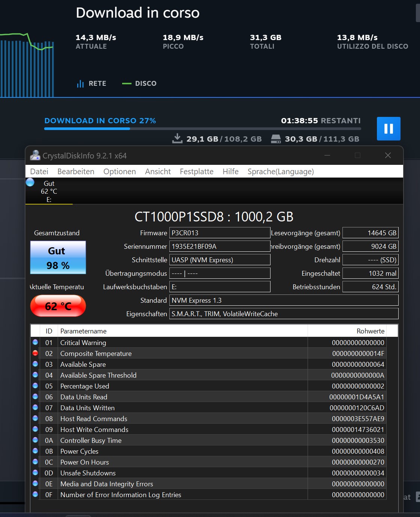Image resolution: width=420 pixels, height=517 pixels.
Task: Click the Lesevorgänge value 14645 GB
Action: 370,233
